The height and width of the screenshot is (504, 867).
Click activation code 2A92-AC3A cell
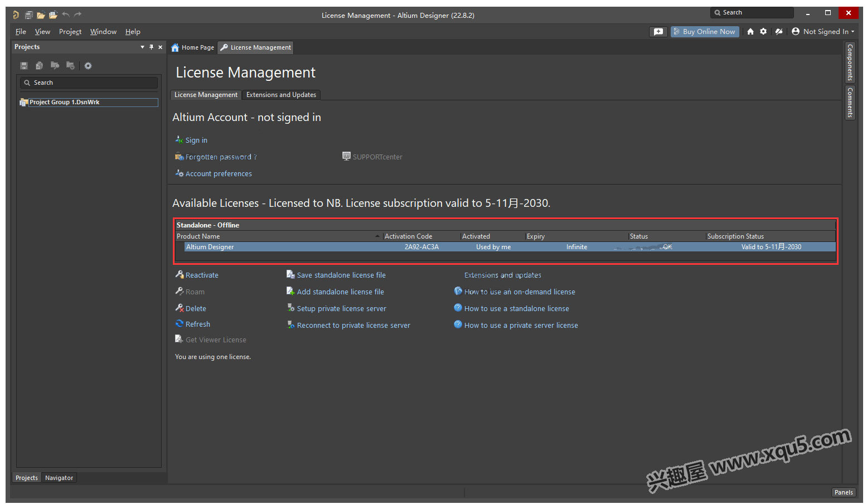(x=422, y=247)
